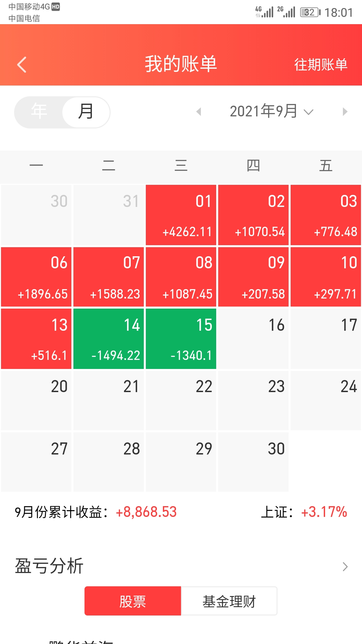Tap the monthly total +8,868.53 amount
The width and height of the screenshot is (362, 644).
pos(146,512)
